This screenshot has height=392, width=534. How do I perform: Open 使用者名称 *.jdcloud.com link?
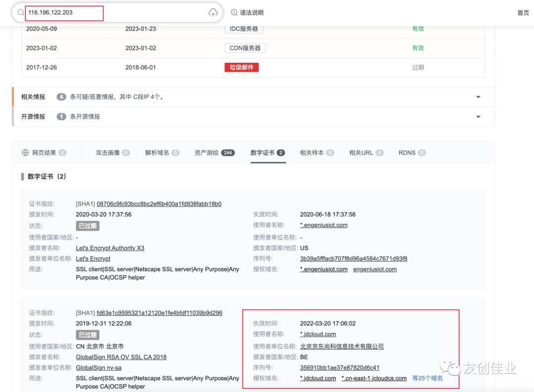coord(318,334)
